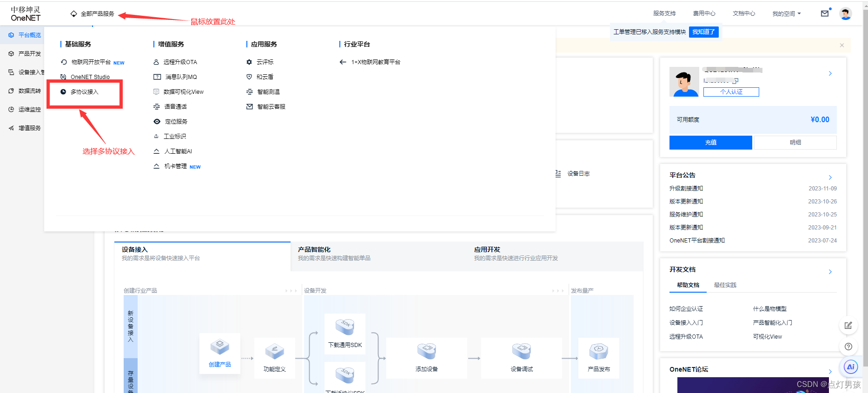The image size is (868, 393).
Task: Click the OneNET logo
Action: click(26, 14)
